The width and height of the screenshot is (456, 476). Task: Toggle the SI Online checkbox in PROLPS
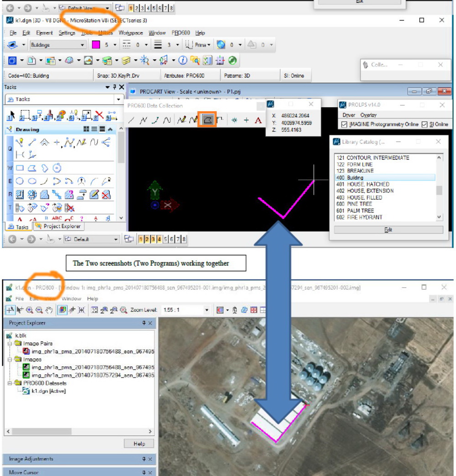pos(424,125)
